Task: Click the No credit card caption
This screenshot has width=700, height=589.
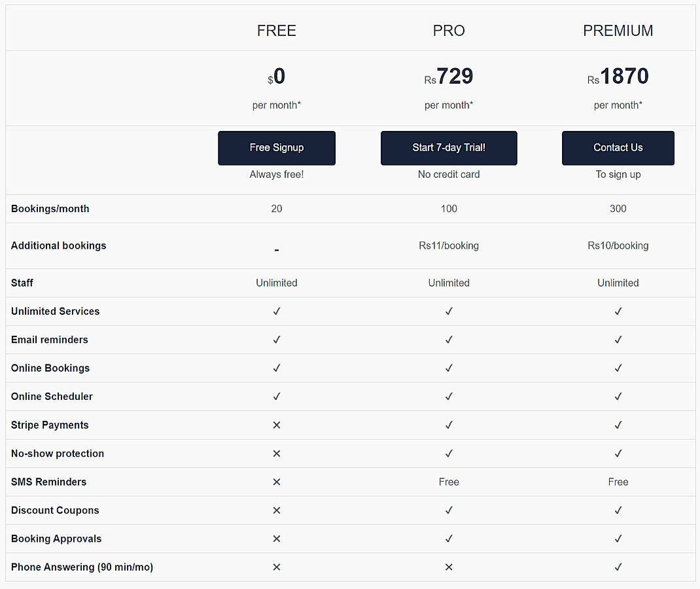Action: (x=449, y=174)
